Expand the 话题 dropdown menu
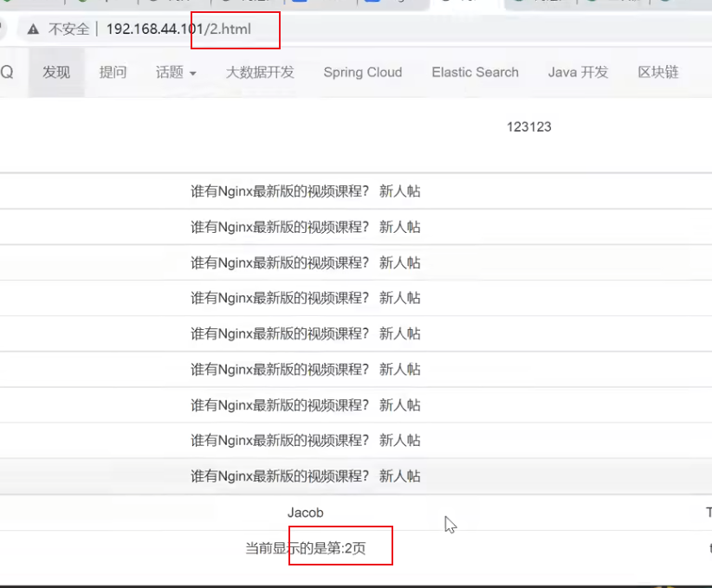Viewport: 712px width, 588px height. point(176,72)
